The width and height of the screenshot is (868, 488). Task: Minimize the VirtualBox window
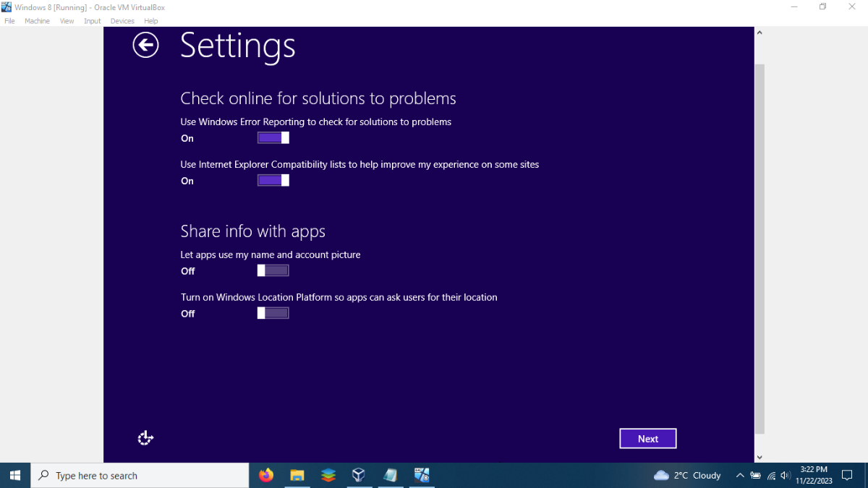tap(794, 7)
